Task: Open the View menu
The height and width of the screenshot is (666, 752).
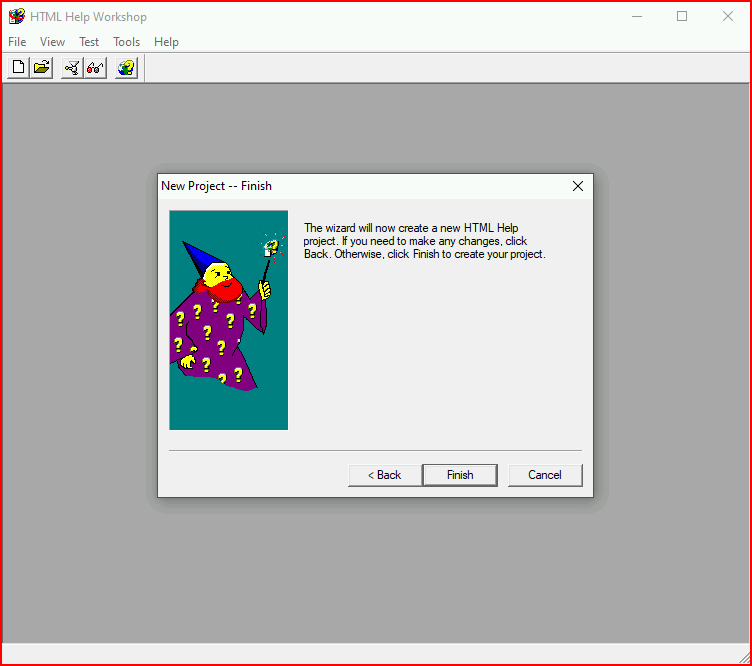Action: tap(52, 42)
